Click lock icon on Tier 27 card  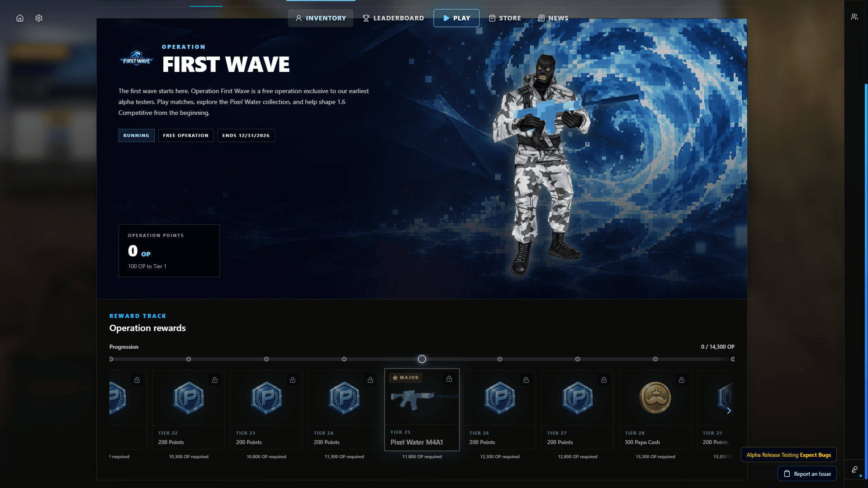click(604, 380)
